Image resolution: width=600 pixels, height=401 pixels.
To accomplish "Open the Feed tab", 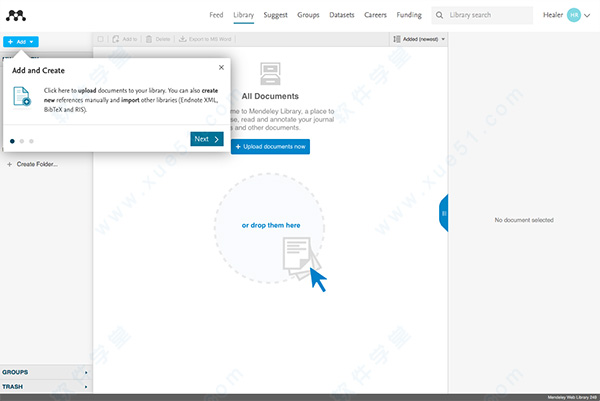I will click(216, 15).
